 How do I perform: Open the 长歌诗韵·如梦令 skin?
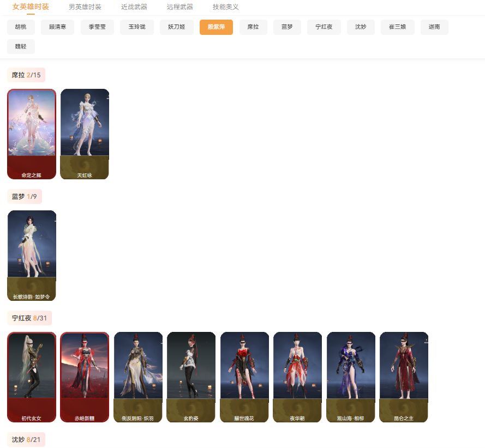click(x=31, y=255)
